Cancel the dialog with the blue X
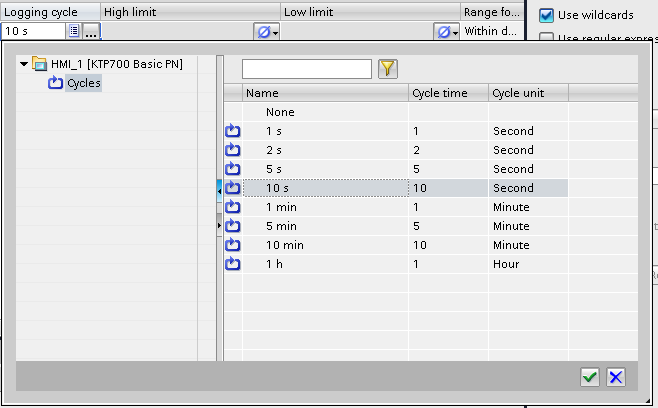The image size is (658, 408). [x=616, y=377]
